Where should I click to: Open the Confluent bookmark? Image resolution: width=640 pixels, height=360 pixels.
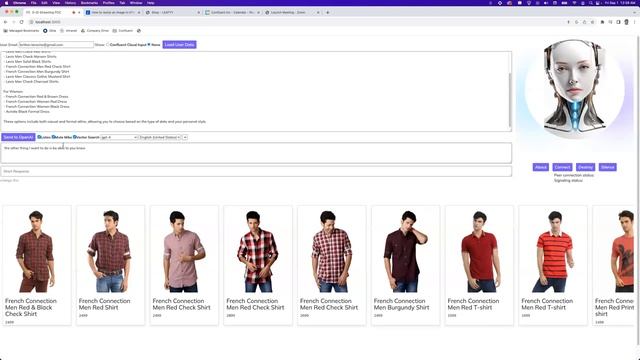pos(123,31)
